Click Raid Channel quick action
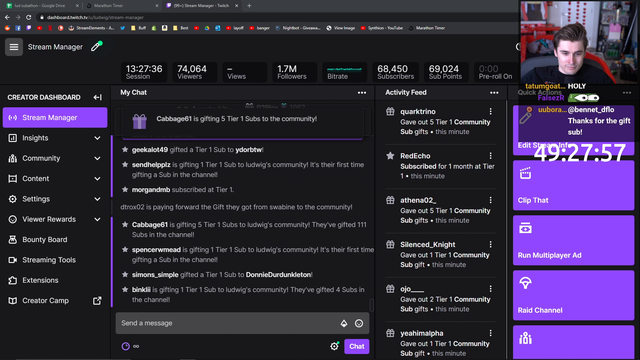 (x=573, y=295)
